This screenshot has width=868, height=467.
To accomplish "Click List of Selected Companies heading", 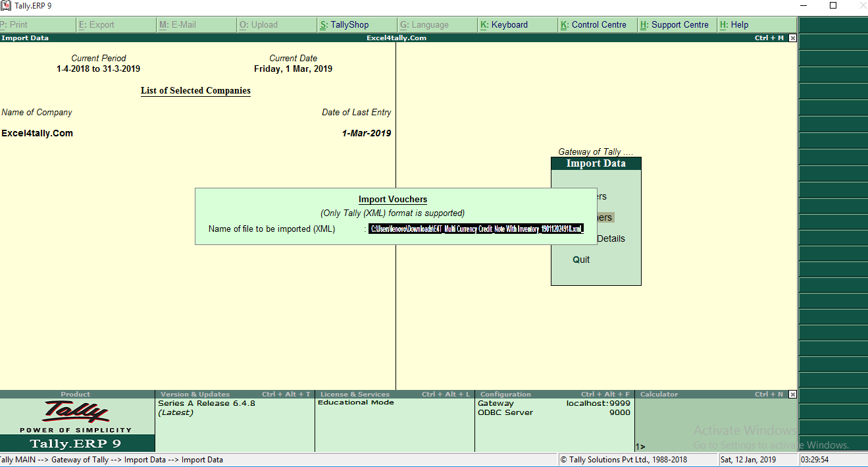I will (195, 91).
